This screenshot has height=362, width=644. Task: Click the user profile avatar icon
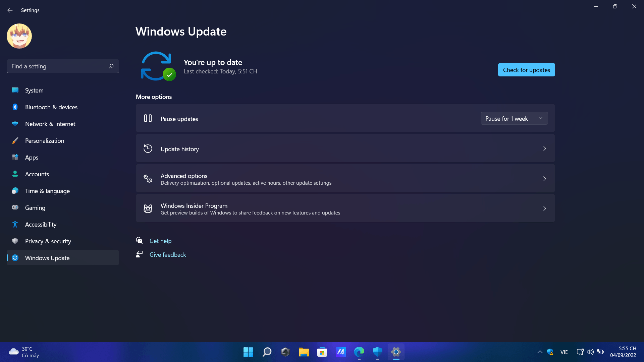(19, 36)
